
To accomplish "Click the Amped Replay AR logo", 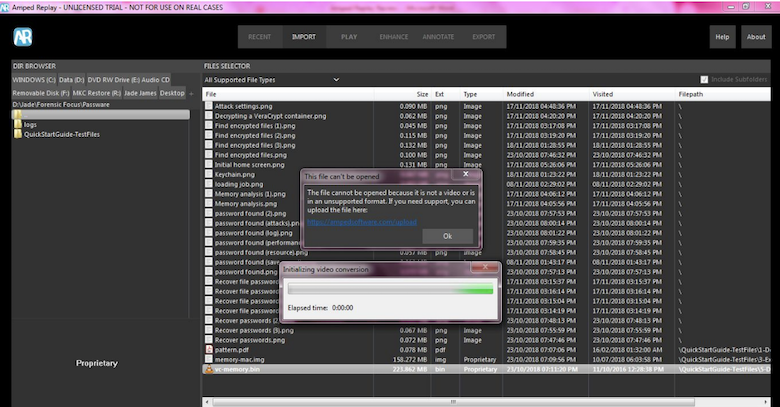I will click(x=23, y=37).
